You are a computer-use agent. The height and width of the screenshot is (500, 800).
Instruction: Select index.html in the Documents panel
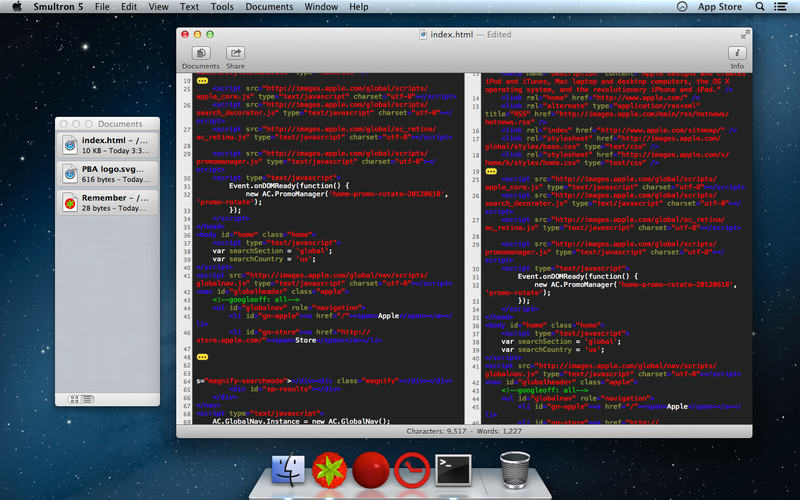click(107, 145)
